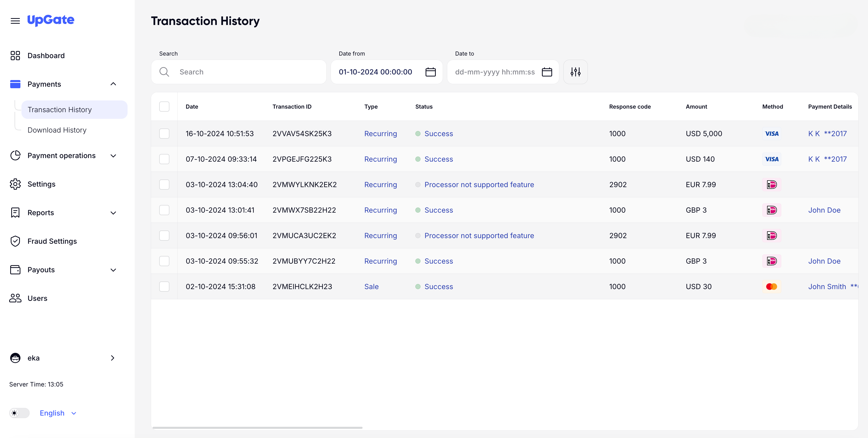Click the Fraud Settings shield icon

tap(15, 241)
